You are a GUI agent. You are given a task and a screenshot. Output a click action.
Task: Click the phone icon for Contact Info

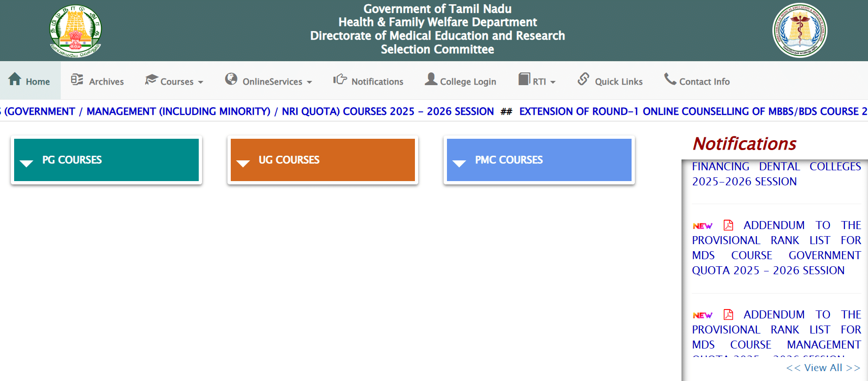point(670,79)
